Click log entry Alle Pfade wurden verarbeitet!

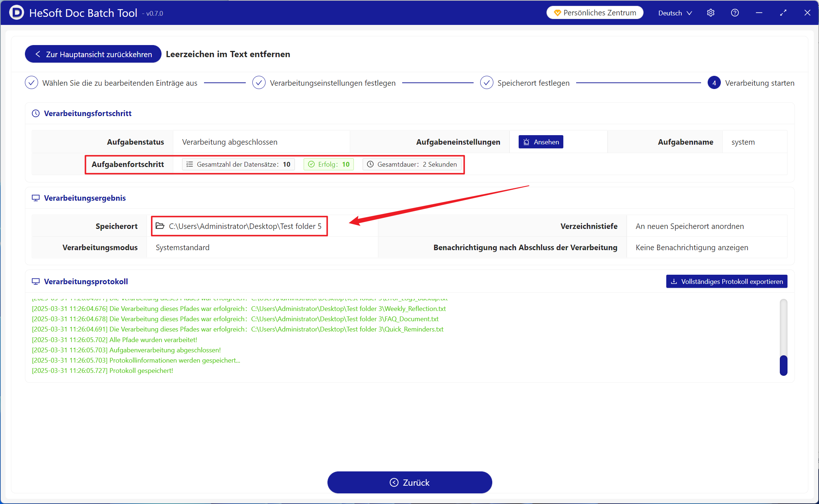114,340
